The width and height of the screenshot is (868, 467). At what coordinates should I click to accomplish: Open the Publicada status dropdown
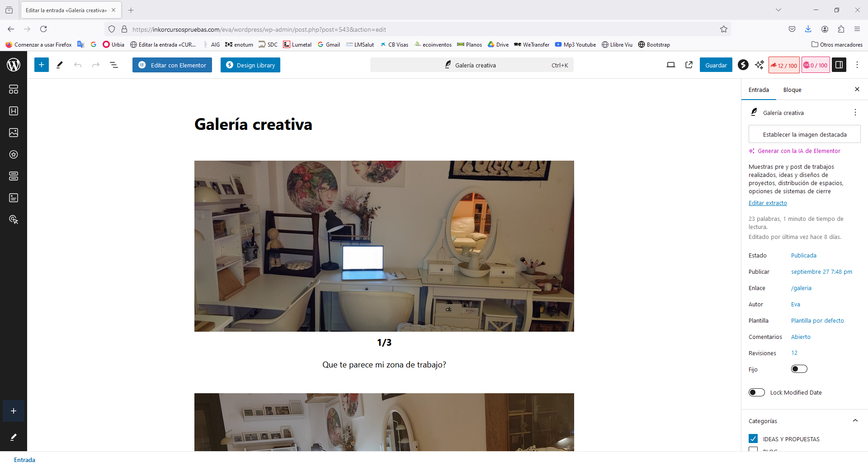click(x=803, y=256)
